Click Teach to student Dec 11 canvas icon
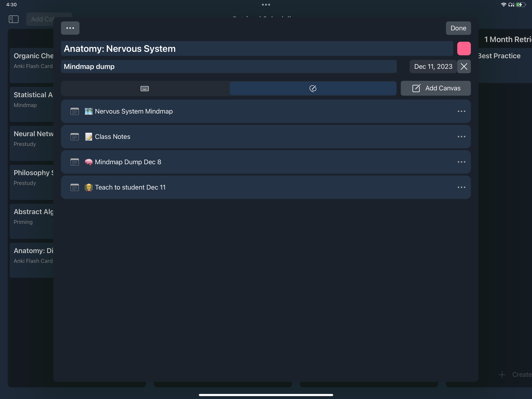Screen dimensions: 532x399 click(74, 187)
